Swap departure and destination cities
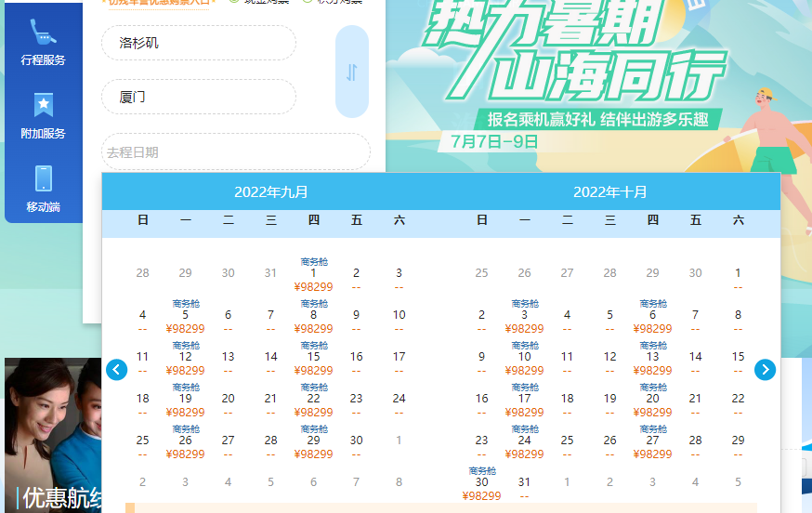Viewport: 812px width, 513px height. (351, 72)
